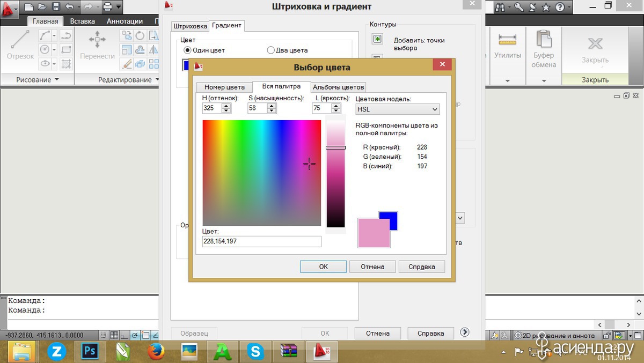Click the Цвет RGB value text field
644x363 pixels.
pos(261,241)
